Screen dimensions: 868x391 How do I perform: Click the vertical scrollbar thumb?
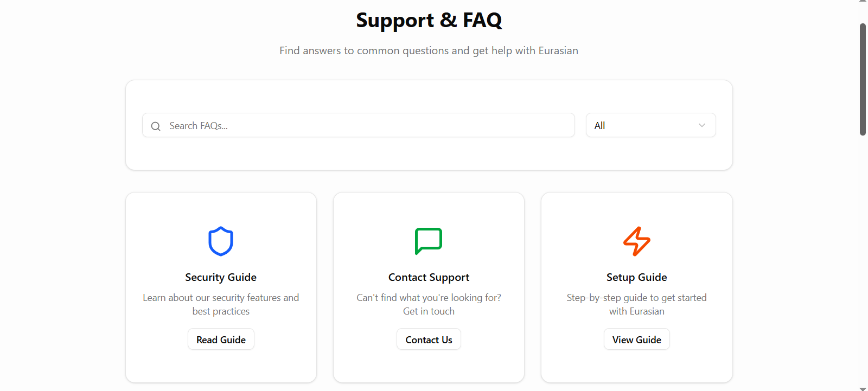863,79
